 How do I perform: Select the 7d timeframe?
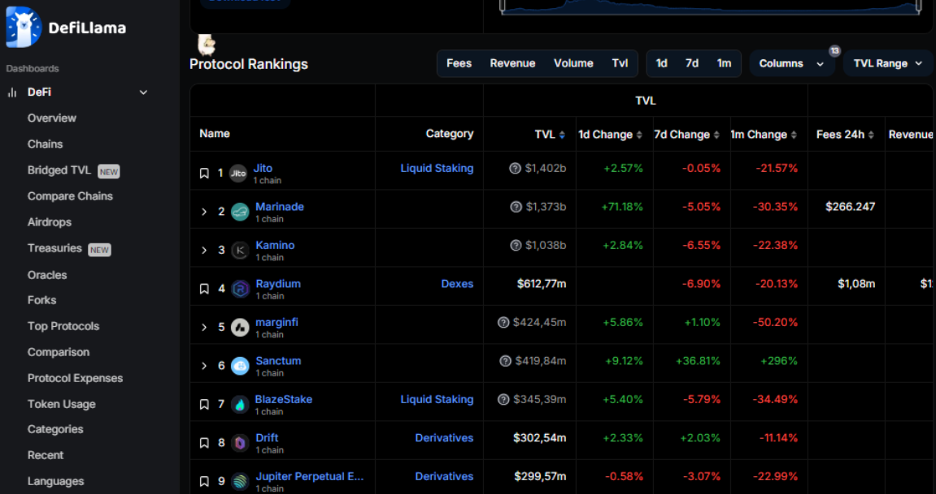click(692, 63)
